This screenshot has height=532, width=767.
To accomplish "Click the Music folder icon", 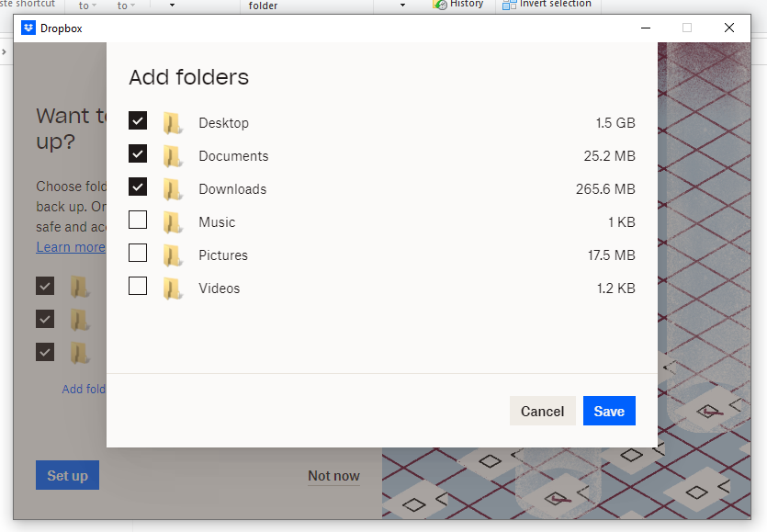I will [x=173, y=221].
